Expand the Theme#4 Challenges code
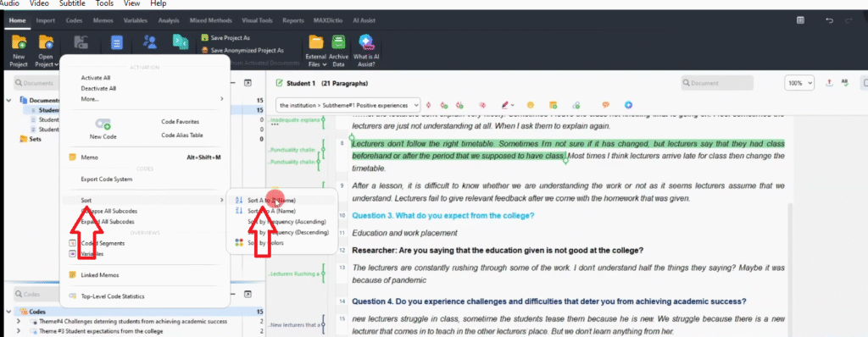 (x=19, y=322)
